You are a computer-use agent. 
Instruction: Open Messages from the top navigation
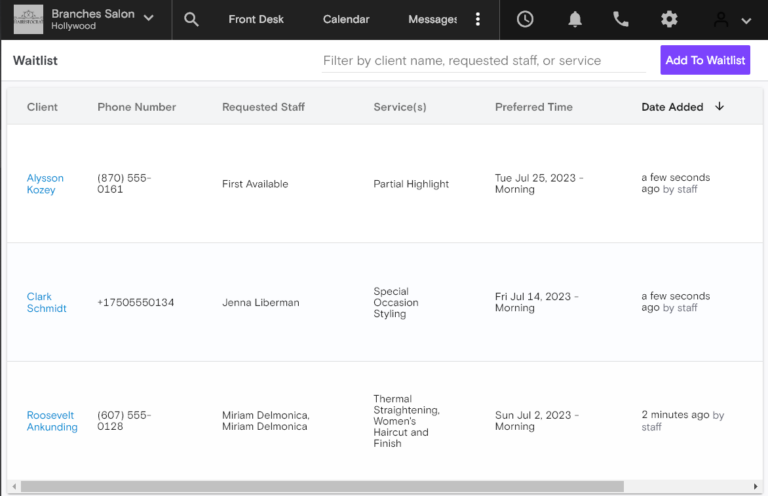(433, 20)
